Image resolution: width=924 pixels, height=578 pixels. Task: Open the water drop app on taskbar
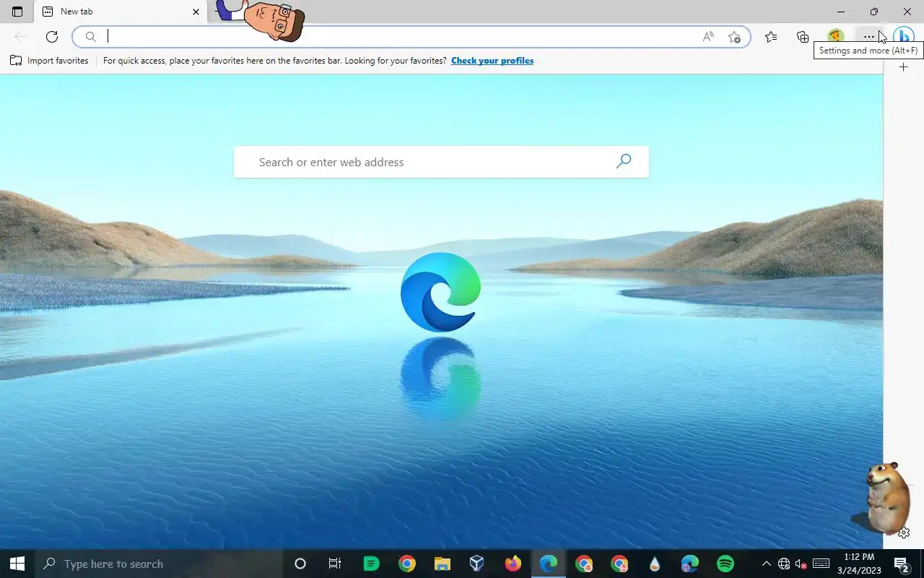[654, 564]
